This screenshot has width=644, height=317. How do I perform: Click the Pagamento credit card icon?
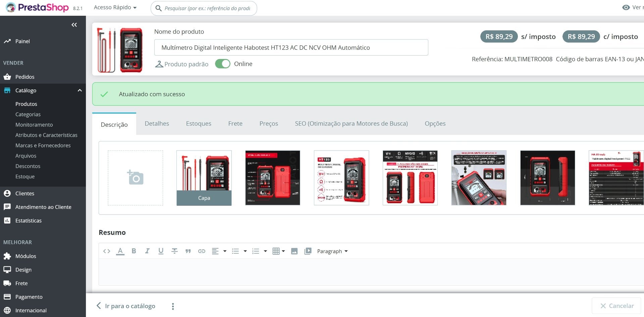[7, 297]
